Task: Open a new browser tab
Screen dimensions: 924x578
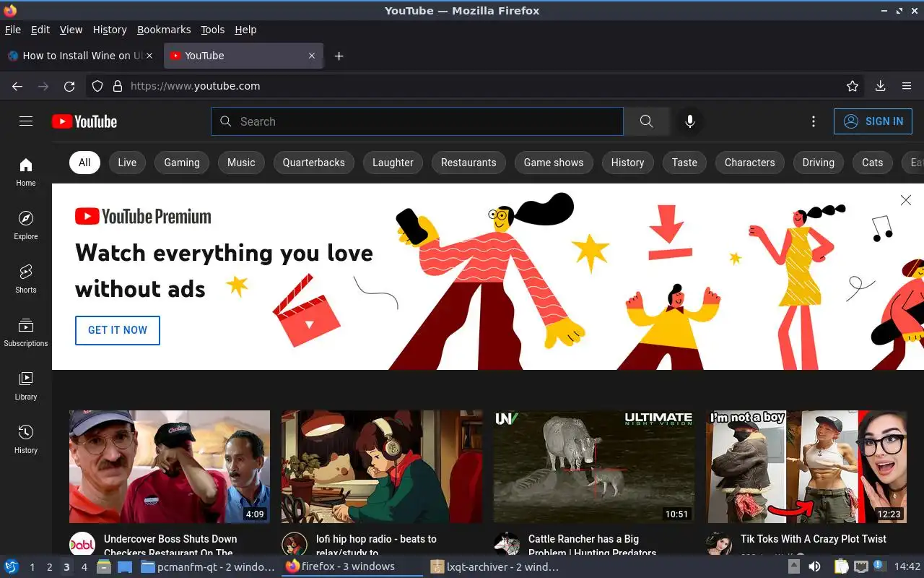Action: pos(339,56)
